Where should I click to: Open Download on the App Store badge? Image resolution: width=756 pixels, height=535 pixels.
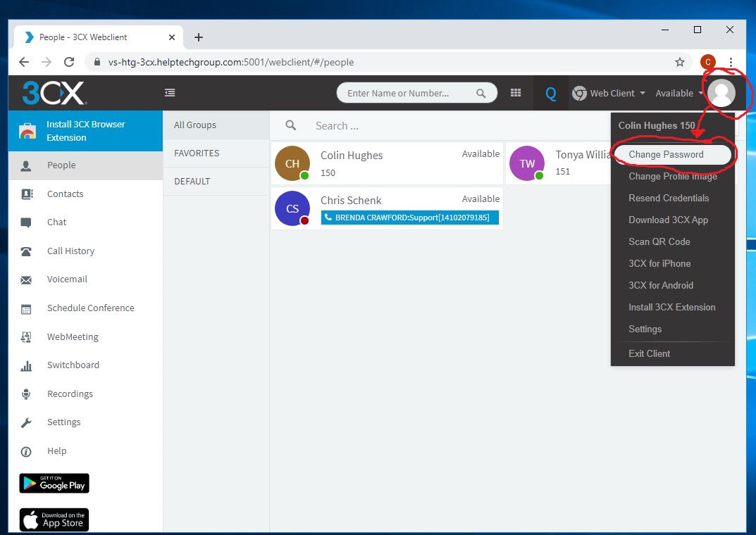click(54, 520)
